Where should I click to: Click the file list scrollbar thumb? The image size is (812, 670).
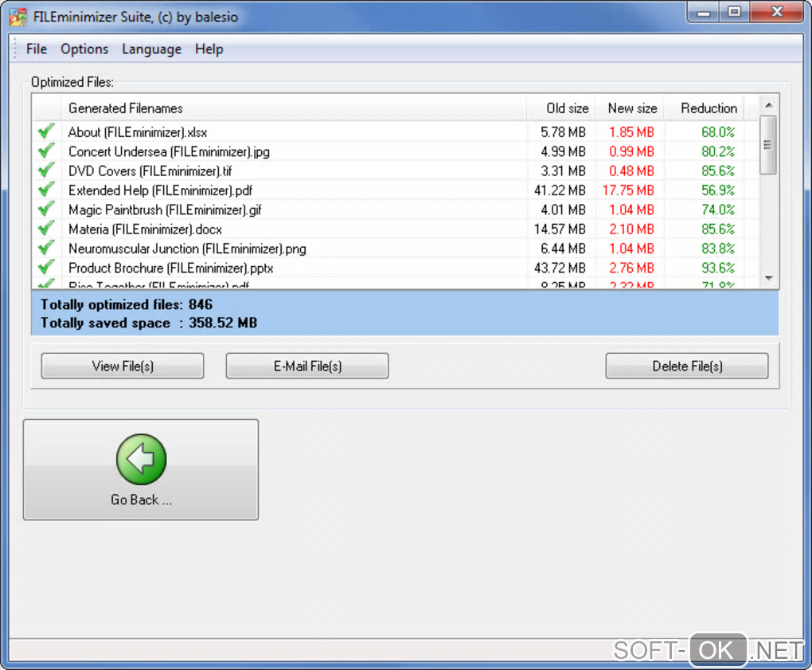(x=769, y=145)
